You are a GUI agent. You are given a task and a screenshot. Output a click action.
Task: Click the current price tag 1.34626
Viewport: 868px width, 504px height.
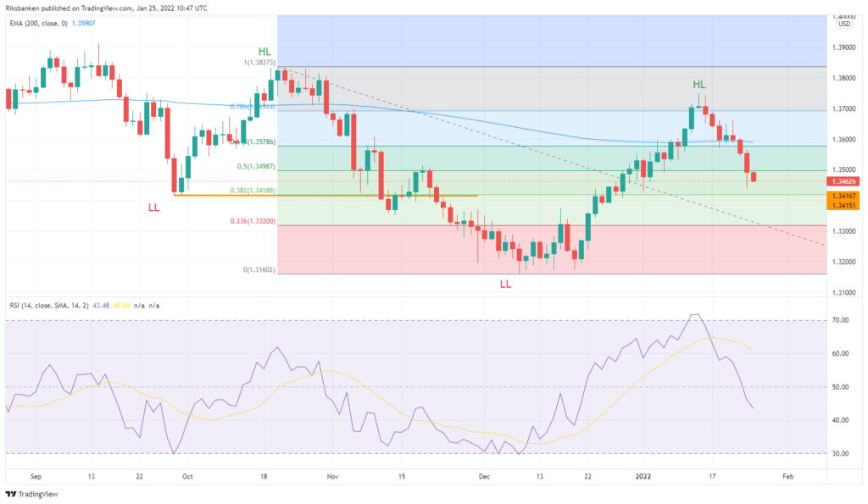pyautogui.click(x=843, y=181)
